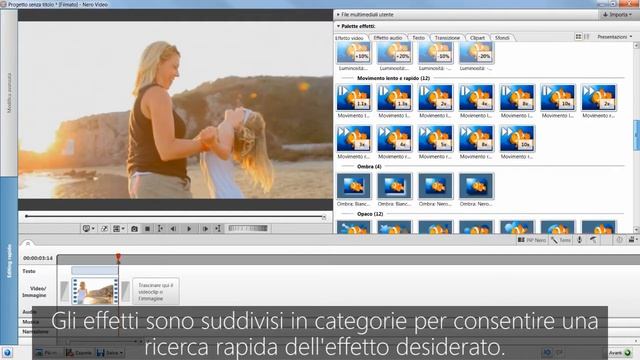Select slow motion 1.1x effect
Image resolution: width=640 pixels, height=360 pixels.
click(353, 98)
